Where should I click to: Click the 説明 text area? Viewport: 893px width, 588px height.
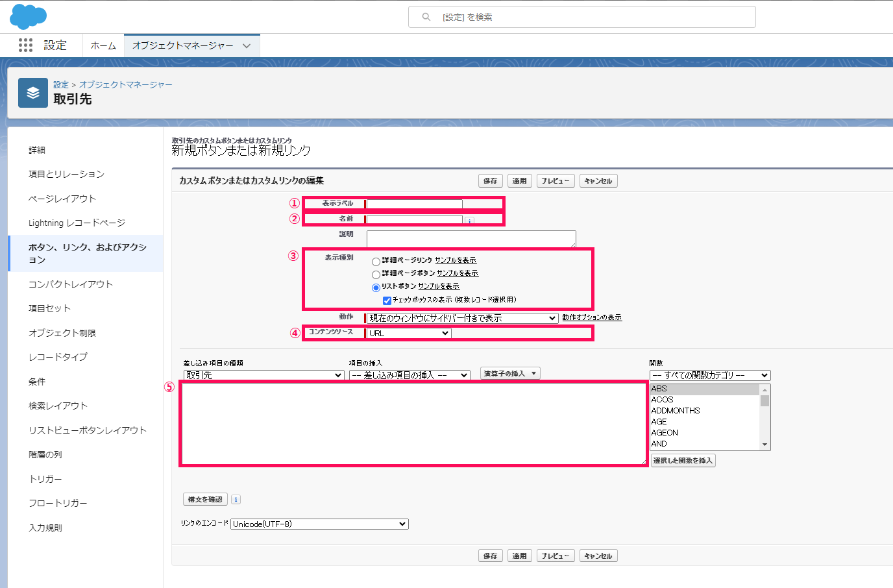[471, 239]
